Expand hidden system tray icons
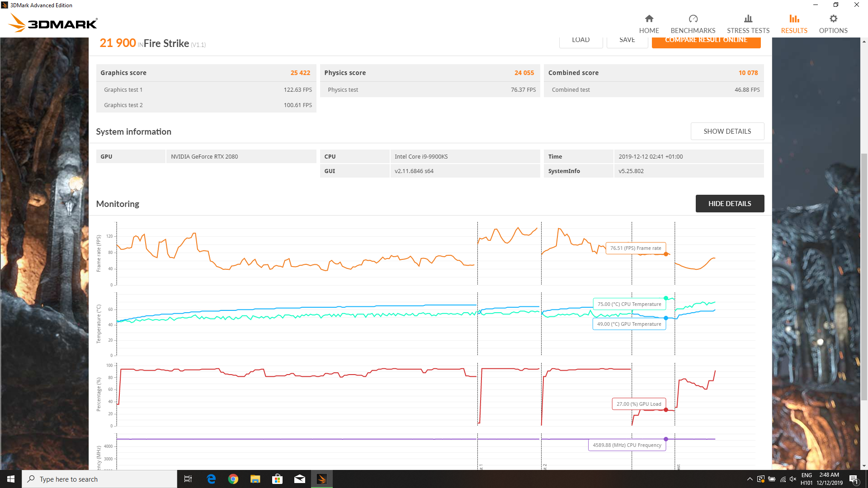This screenshot has height=488, width=868. click(750, 479)
